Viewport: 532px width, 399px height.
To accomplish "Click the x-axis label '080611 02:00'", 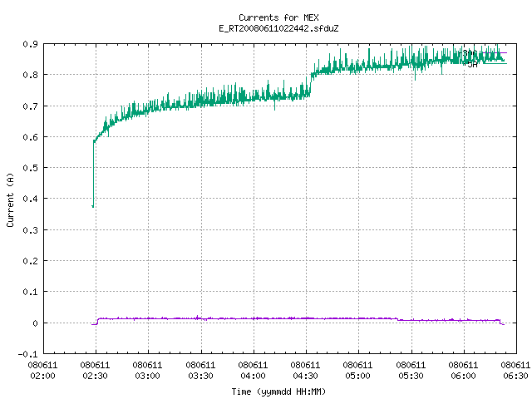I will click(x=42, y=371).
